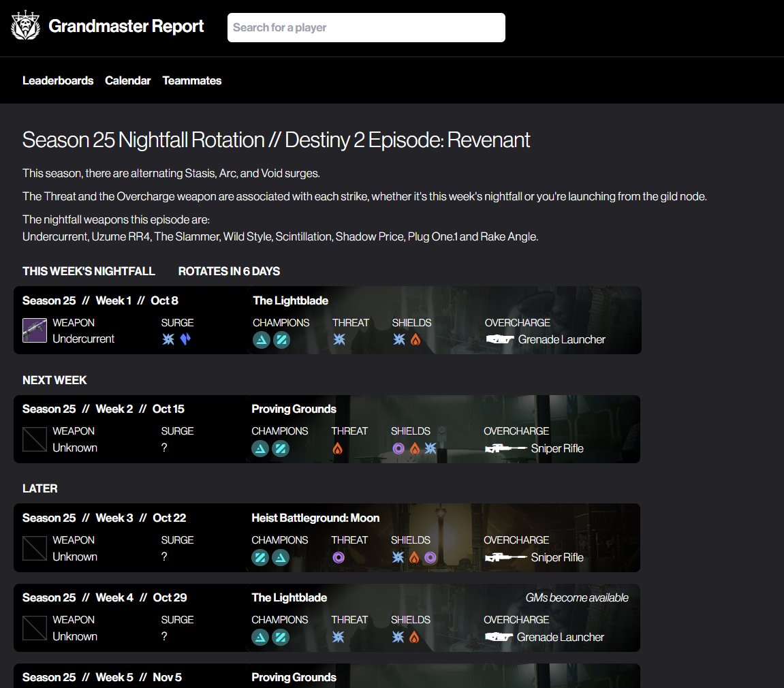Click the Sniper Rifle icon in Week 3

tap(505, 557)
